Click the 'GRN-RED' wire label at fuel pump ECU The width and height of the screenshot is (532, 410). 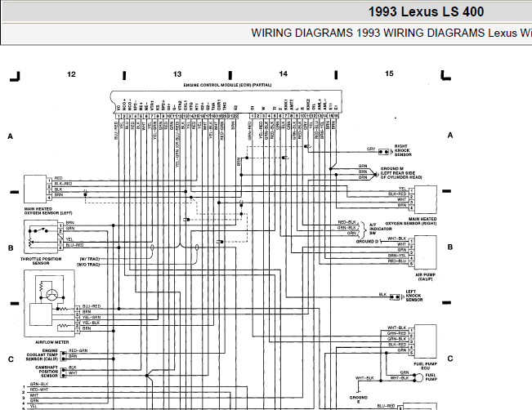pos(397,333)
